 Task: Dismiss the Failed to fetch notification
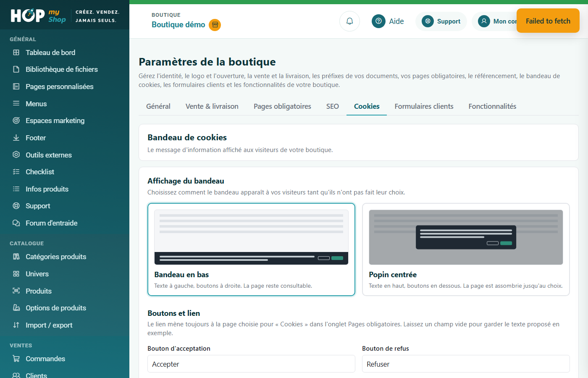coord(548,21)
